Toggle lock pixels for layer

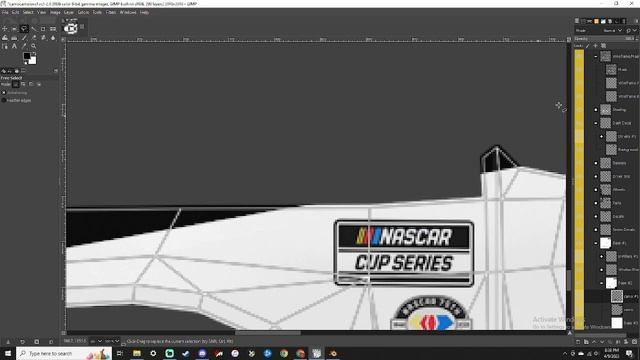587,46
